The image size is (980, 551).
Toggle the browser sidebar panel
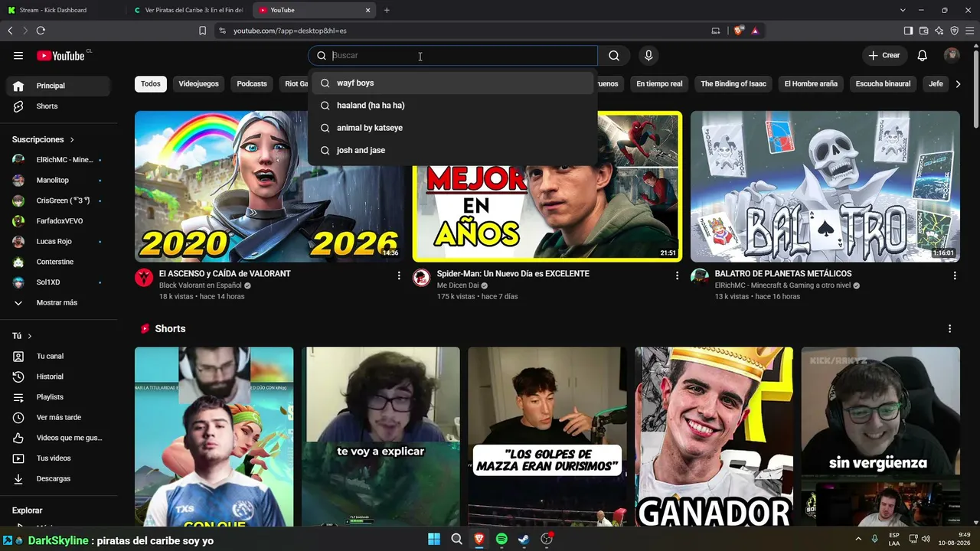point(908,31)
